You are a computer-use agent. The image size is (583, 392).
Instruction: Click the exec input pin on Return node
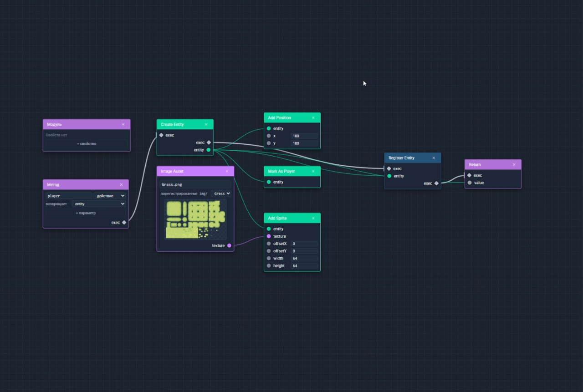tap(470, 175)
